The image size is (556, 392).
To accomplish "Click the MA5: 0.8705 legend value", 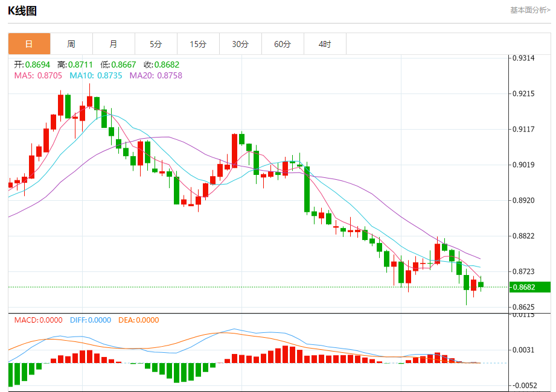I will pyautogui.click(x=38, y=75).
